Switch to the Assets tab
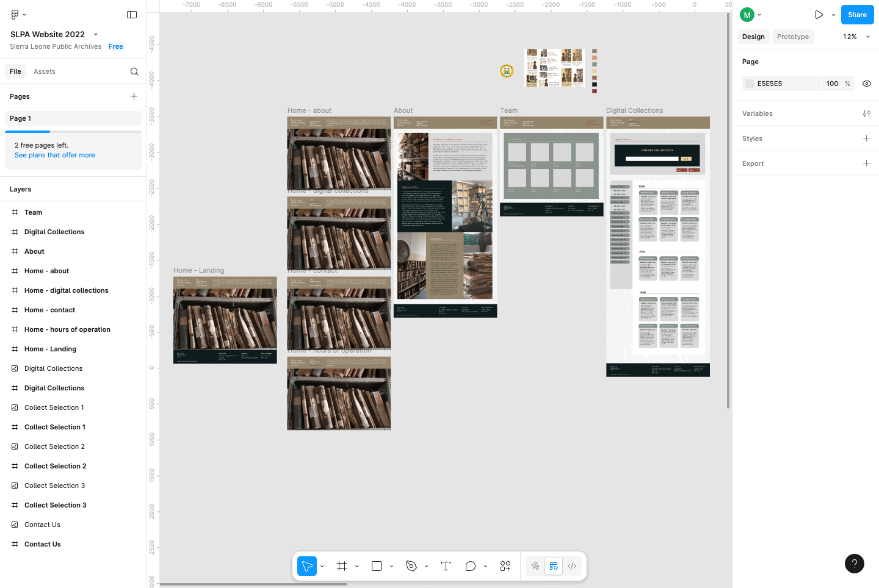Screen dimensions: 879x588 [45, 71]
